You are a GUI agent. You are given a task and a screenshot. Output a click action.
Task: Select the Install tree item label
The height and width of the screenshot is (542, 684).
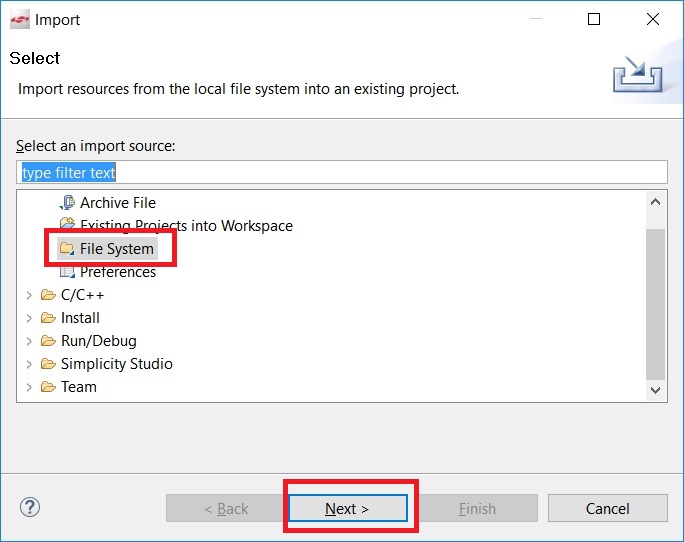[x=80, y=318]
